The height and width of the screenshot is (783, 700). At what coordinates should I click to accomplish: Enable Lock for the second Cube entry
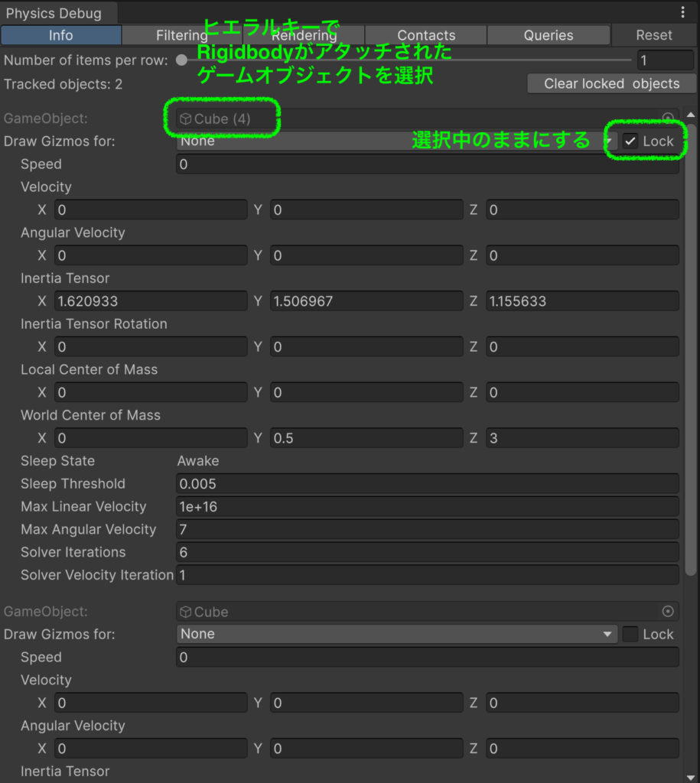[x=632, y=634]
